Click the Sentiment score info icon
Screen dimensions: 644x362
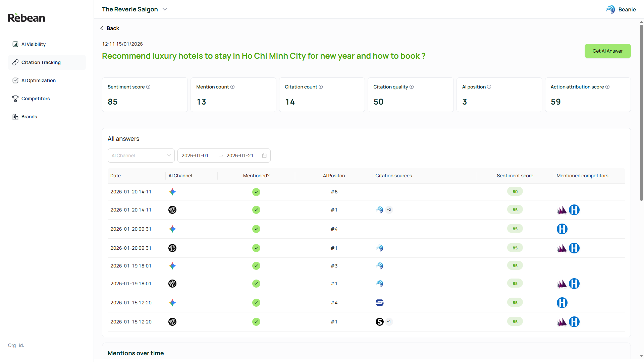pos(148,87)
